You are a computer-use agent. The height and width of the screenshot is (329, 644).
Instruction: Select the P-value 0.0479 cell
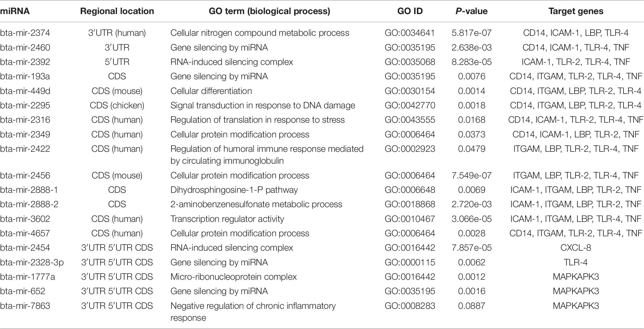tap(472, 149)
